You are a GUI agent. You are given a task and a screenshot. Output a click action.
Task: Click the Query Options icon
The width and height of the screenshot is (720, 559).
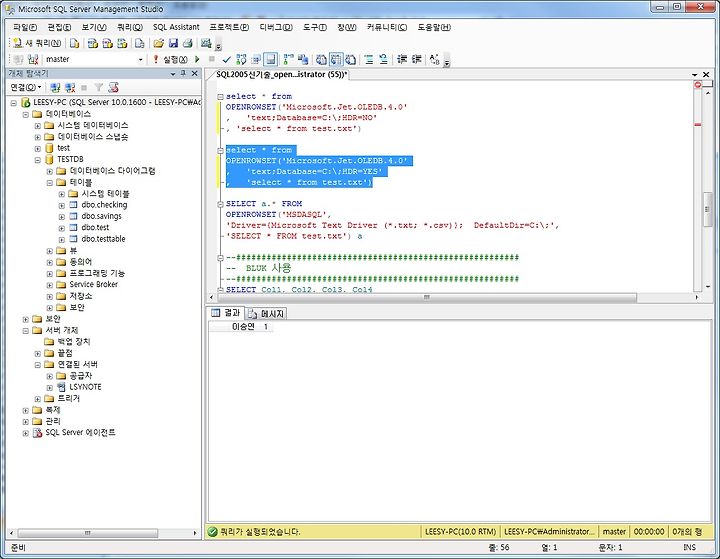256,59
